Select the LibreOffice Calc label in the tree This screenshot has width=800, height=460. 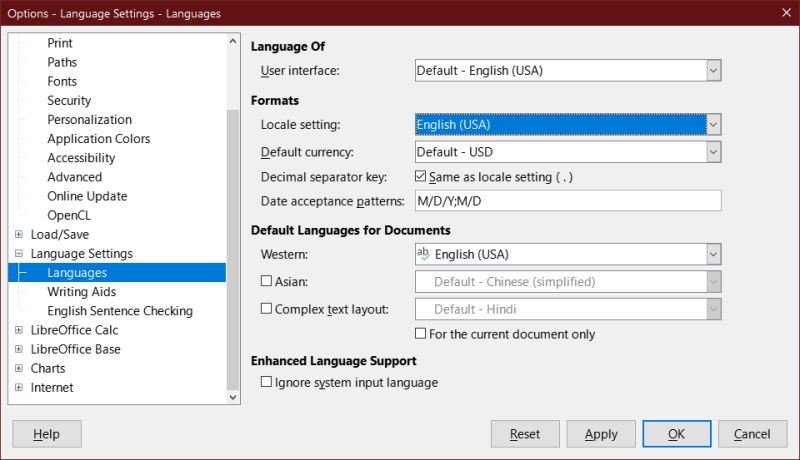coord(74,330)
